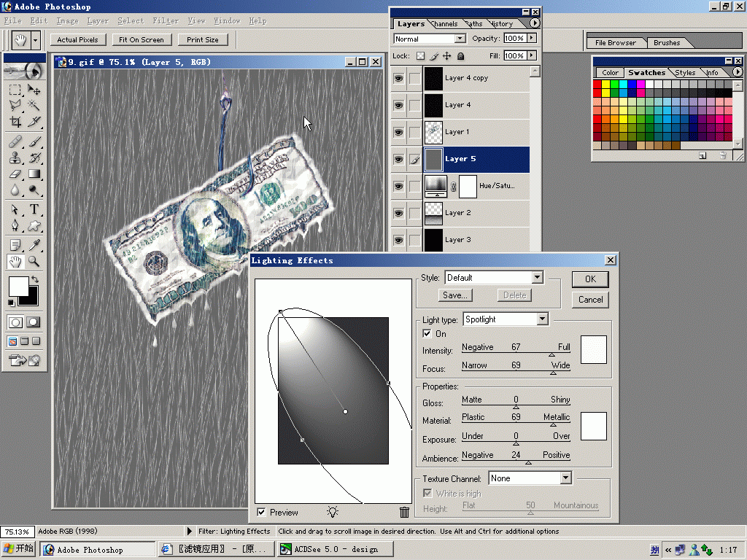Select the Pen tool
This screenshot has width=747, height=560.
click(15, 226)
